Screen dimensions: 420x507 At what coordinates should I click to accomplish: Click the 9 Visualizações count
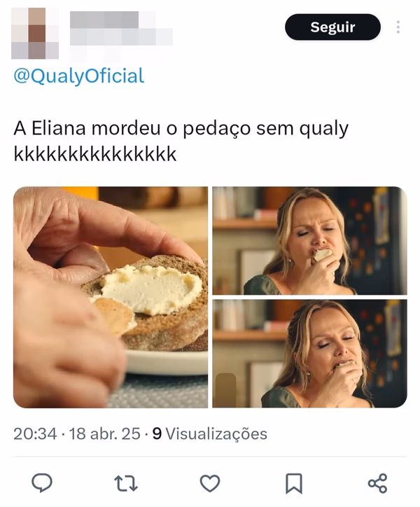[210, 433]
